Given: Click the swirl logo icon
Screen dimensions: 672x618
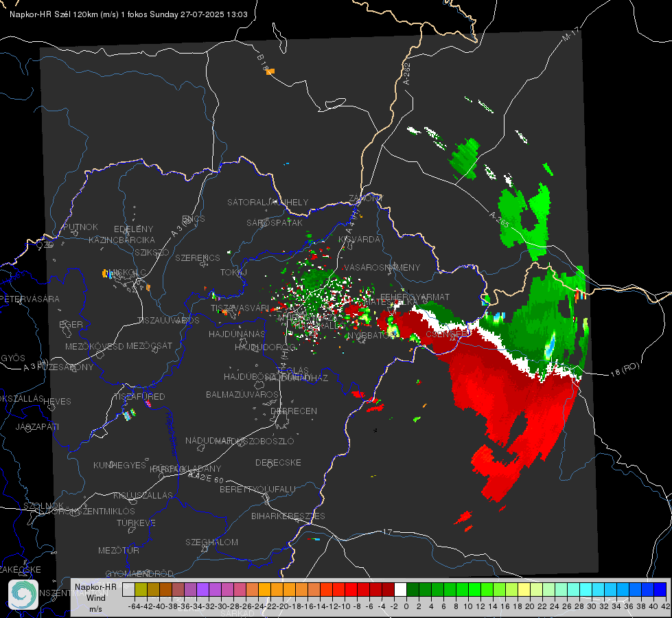Looking at the screenshot, I should 23,594.
